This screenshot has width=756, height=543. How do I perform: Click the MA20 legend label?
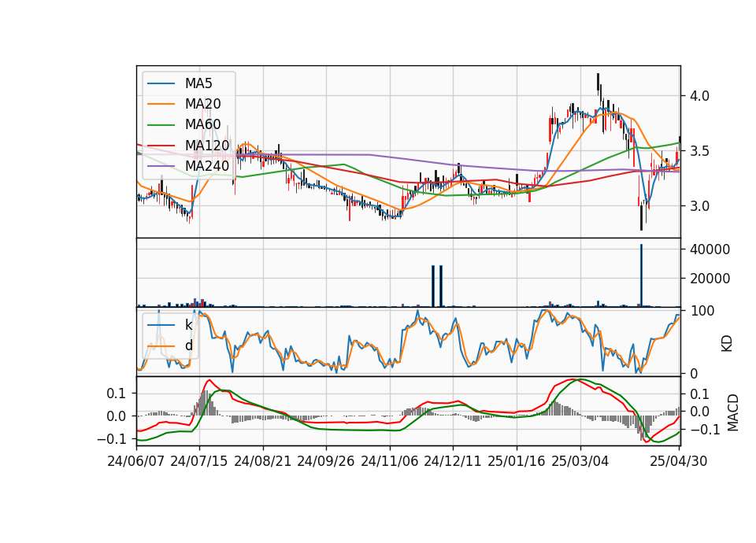coord(202,104)
